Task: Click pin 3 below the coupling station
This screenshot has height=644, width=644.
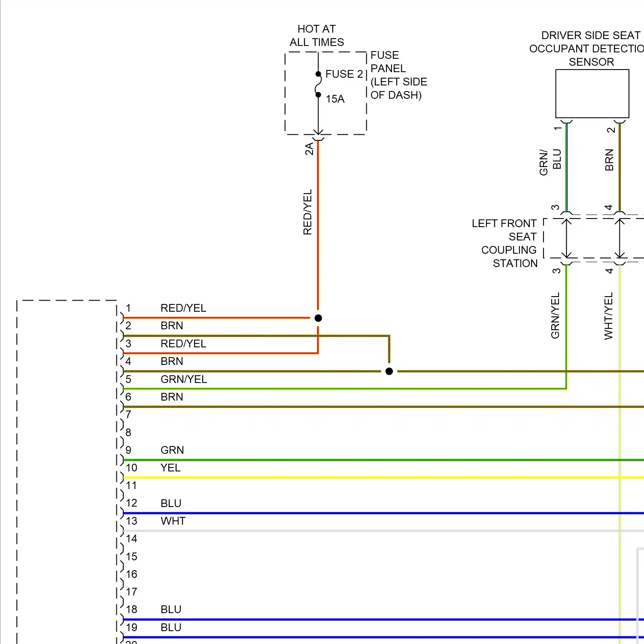Action: (556, 271)
